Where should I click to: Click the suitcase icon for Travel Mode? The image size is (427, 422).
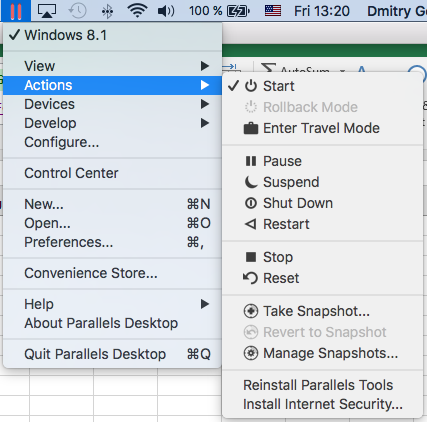[x=251, y=128]
